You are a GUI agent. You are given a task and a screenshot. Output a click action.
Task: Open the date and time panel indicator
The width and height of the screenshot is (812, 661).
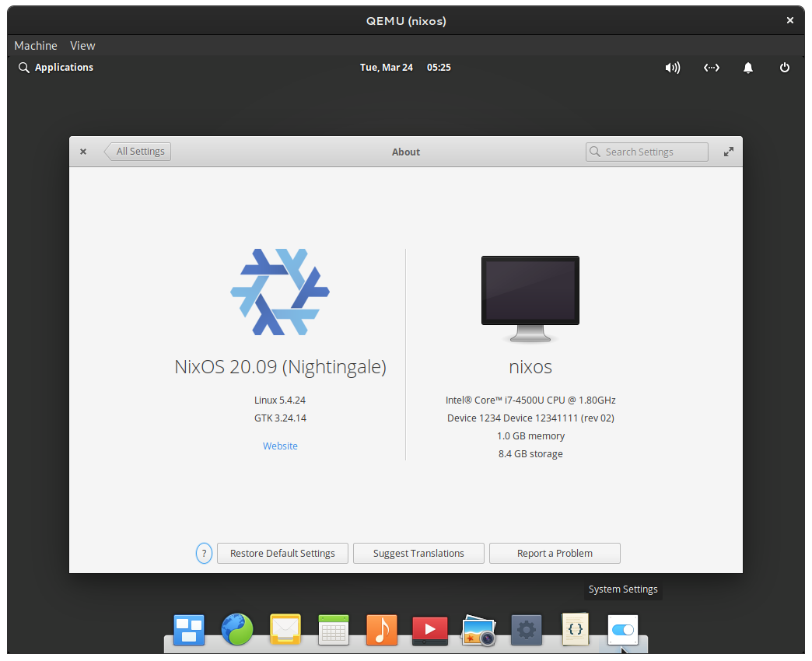pos(405,68)
